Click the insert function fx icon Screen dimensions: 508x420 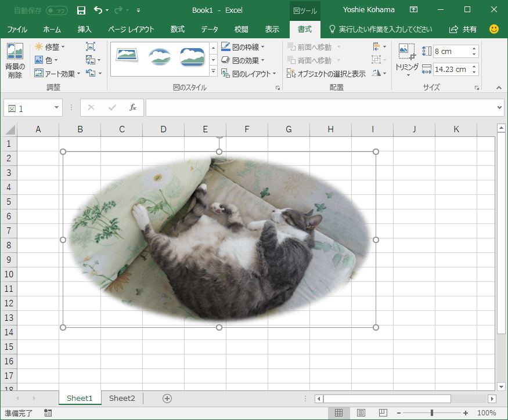coord(132,107)
